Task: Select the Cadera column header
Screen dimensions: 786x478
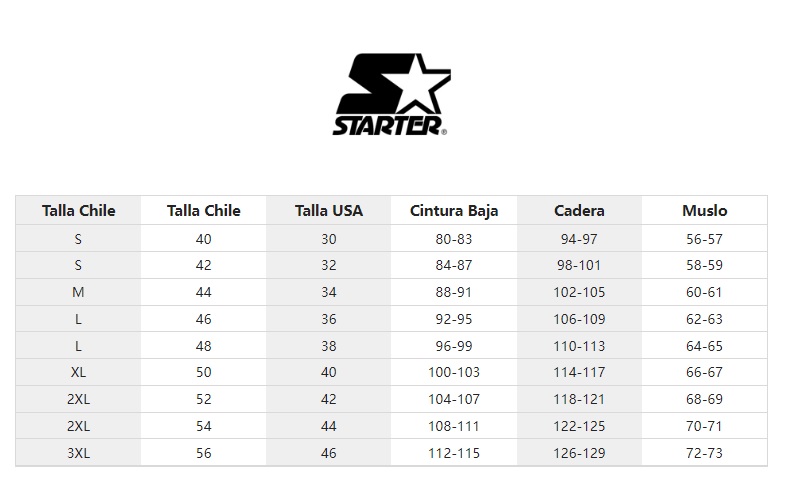Action: click(x=579, y=210)
